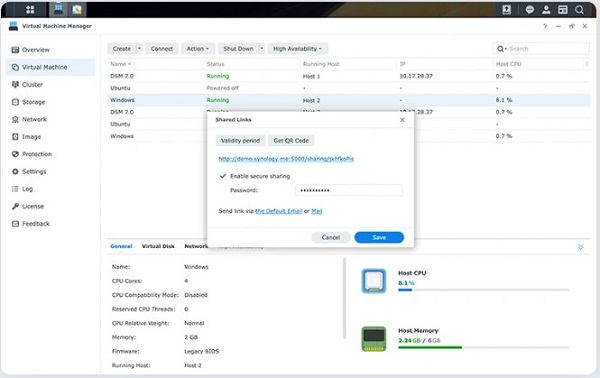This screenshot has height=378, width=600.
Task: Select the first DSM 7.0 row
Action: 348,76
